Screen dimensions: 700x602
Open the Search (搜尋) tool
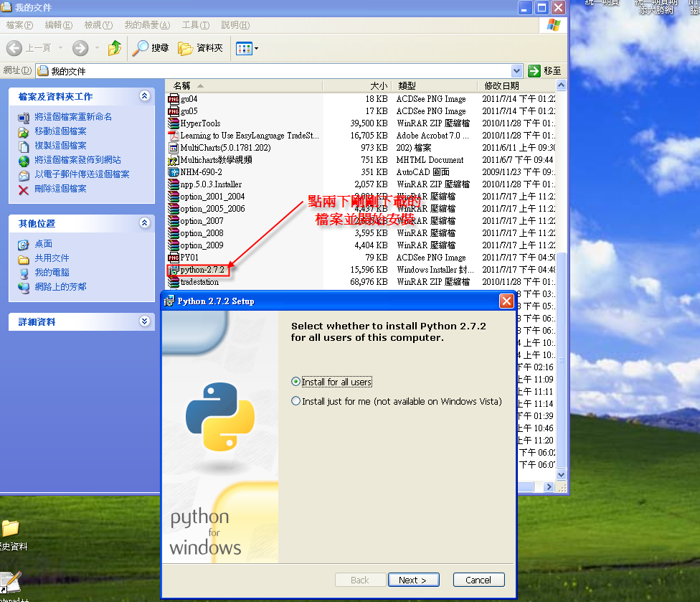point(151,48)
